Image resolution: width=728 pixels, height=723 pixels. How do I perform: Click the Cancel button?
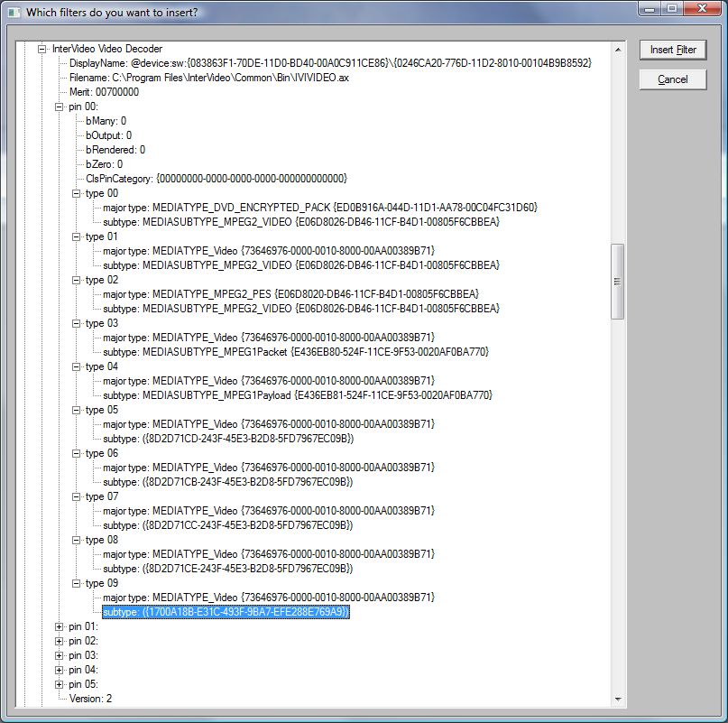672,79
